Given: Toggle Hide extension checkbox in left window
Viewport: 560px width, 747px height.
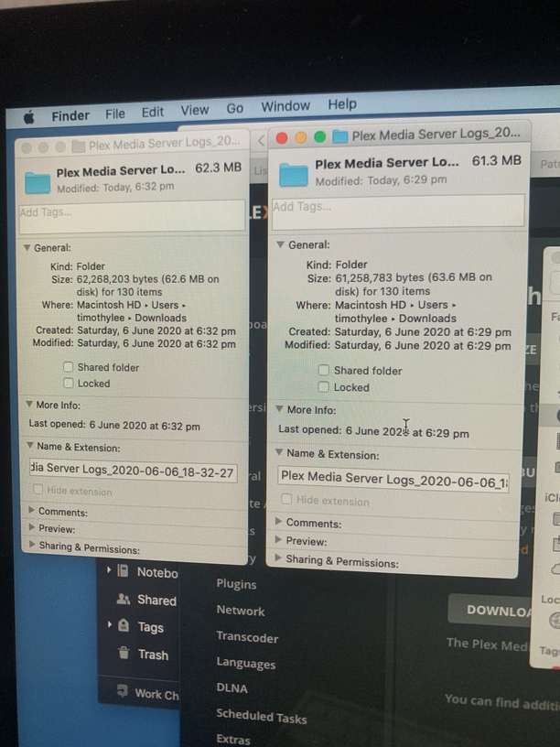Looking at the screenshot, I should click(x=38, y=489).
